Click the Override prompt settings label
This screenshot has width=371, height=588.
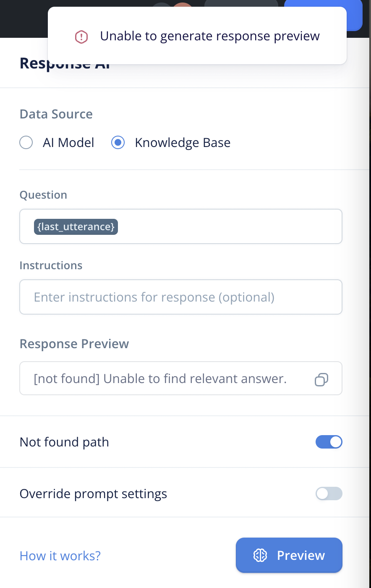(x=93, y=493)
